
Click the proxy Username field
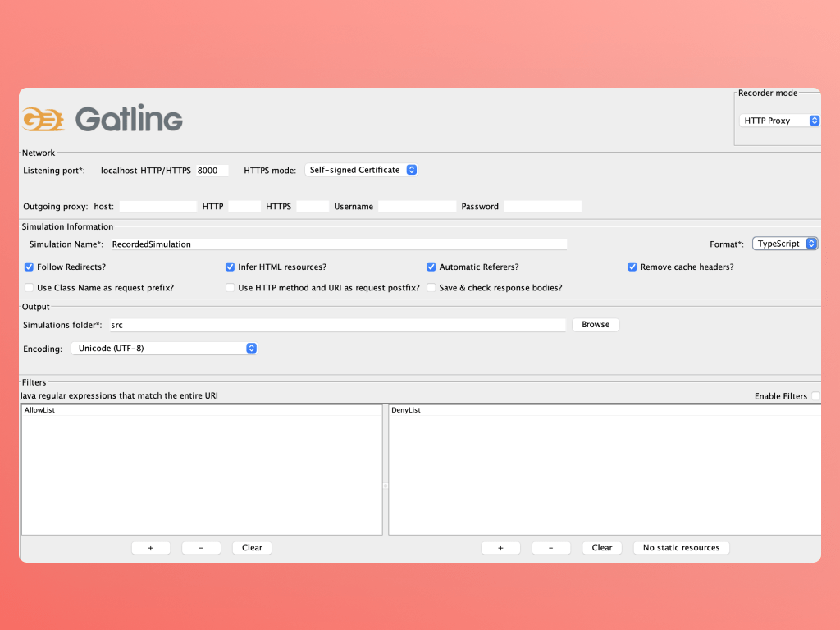(417, 206)
